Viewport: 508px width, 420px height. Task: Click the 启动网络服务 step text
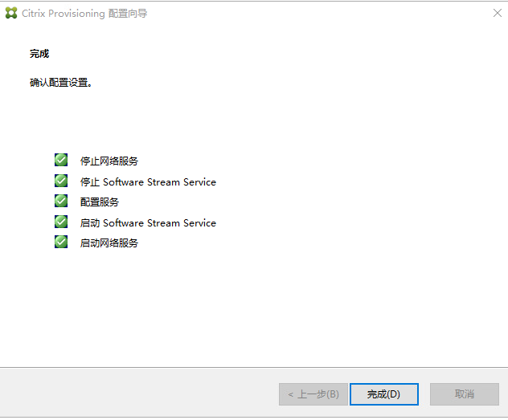tap(109, 243)
